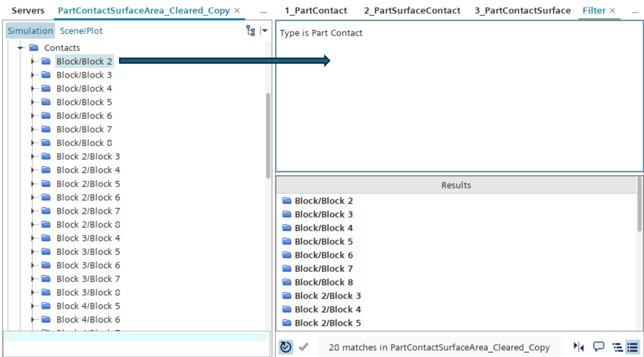Expand the Block 3/Block 6 tree node

click(33, 265)
